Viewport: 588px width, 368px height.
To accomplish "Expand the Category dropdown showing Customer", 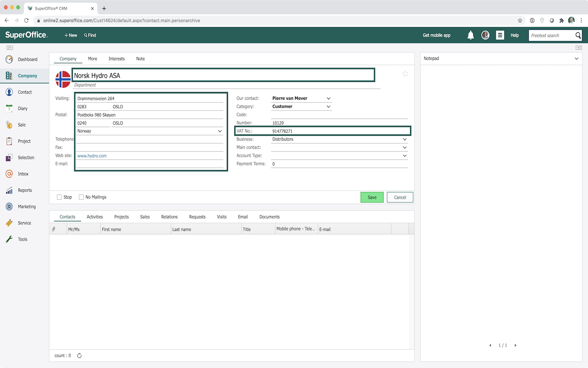I will tap(328, 107).
